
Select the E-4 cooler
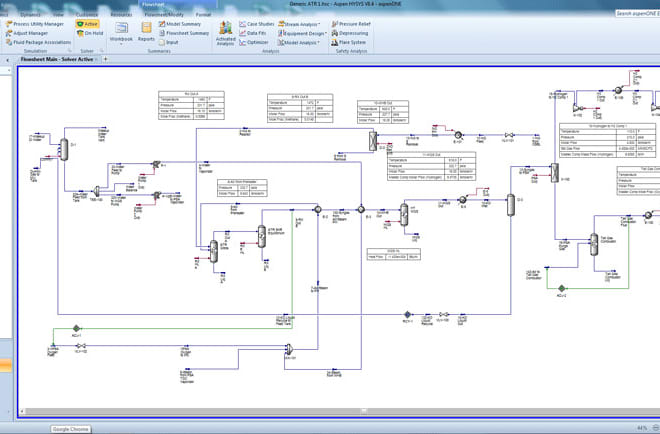pyautogui.click(x=463, y=200)
